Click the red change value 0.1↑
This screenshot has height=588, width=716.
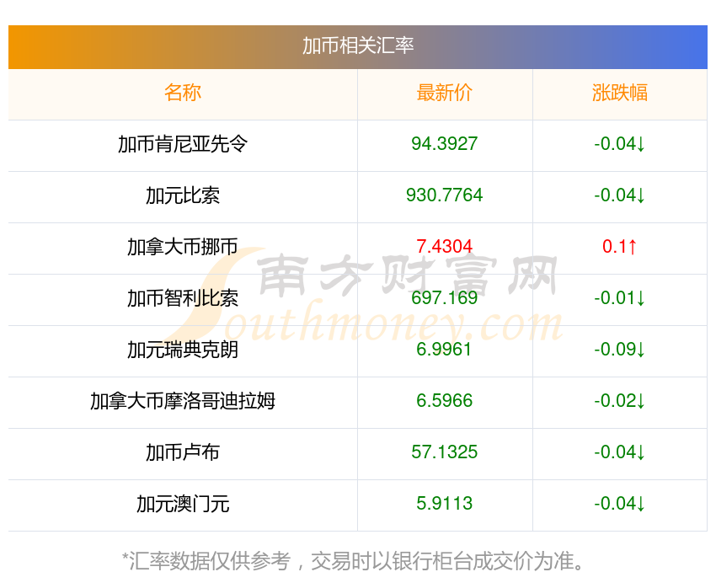(x=620, y=247)
